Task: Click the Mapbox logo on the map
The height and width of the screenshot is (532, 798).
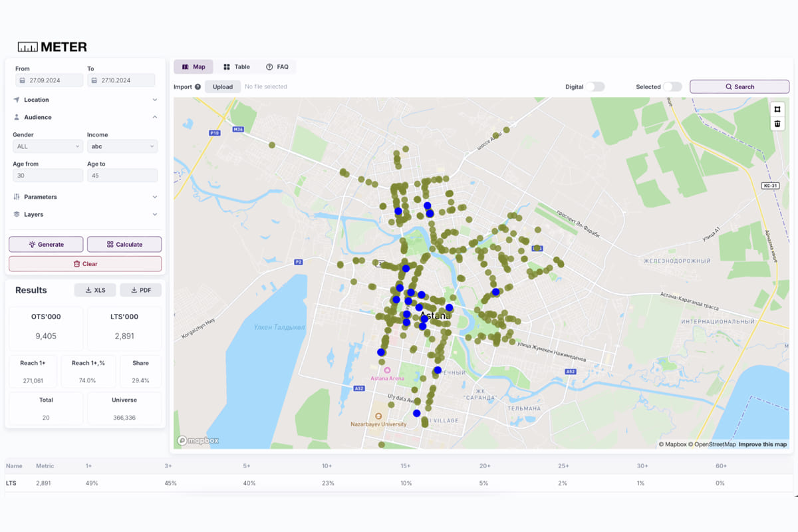Action: click(x=198, y=440)
